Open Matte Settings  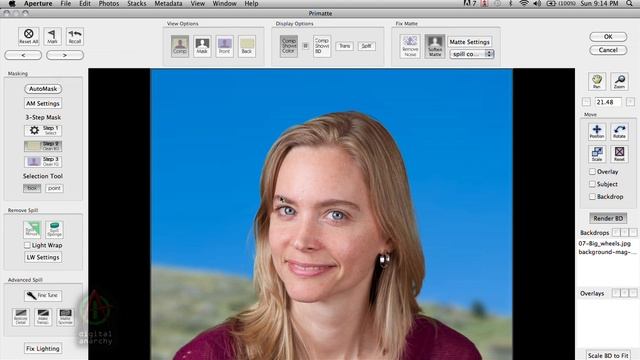coord(469,42)
